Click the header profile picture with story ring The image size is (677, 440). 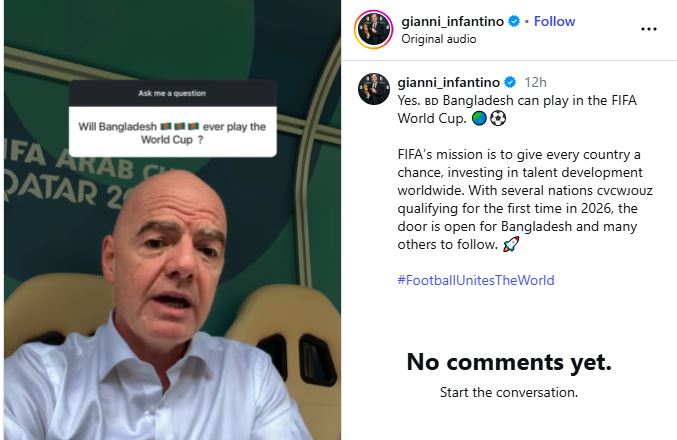pyautogui.click(x=373, y=29)
